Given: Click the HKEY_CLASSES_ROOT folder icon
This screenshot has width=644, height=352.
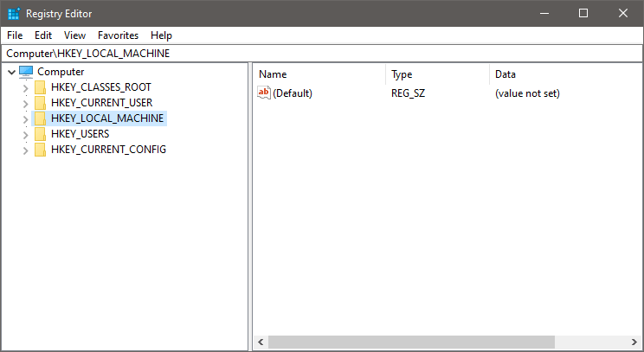Looking at the screenshot, I should (40, 87).
